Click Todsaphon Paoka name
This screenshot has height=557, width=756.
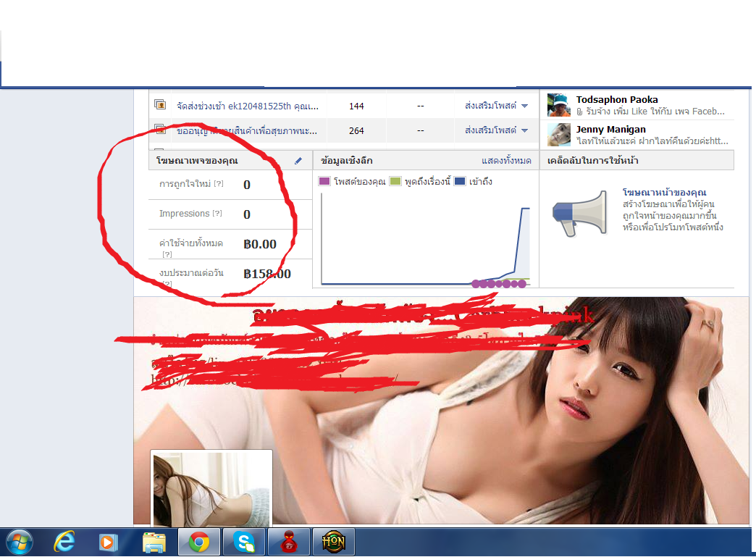pyautogui.click(x=617, y=99)
